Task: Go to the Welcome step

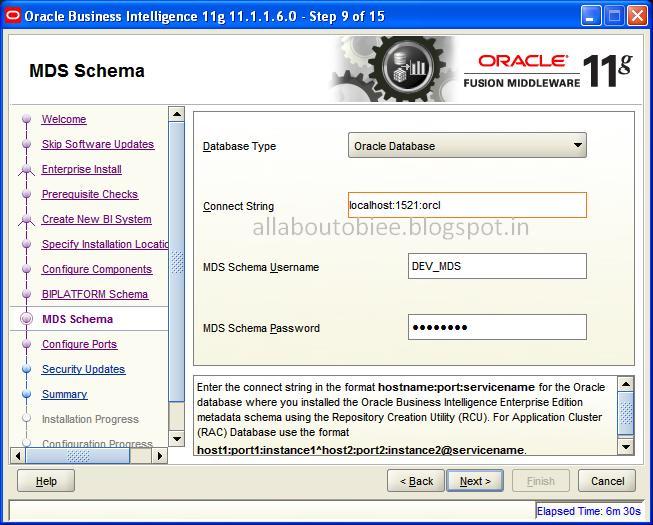Action: (64, 119)
